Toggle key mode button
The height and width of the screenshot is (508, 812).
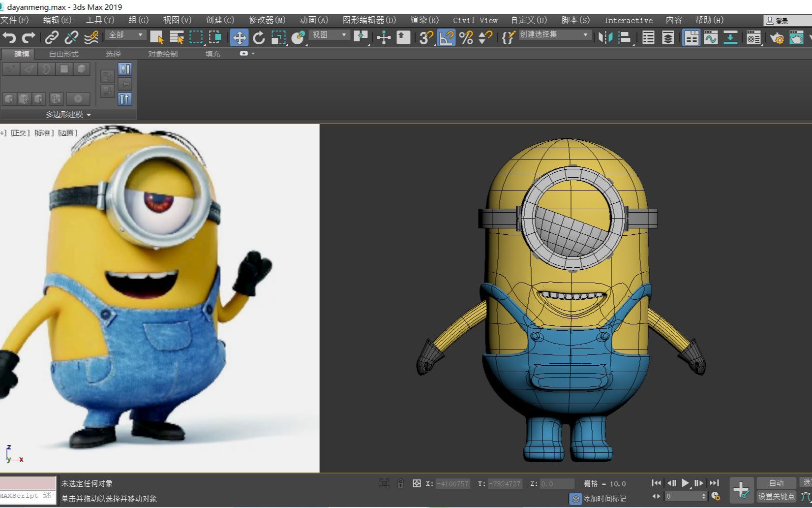[x=656, y=496]
